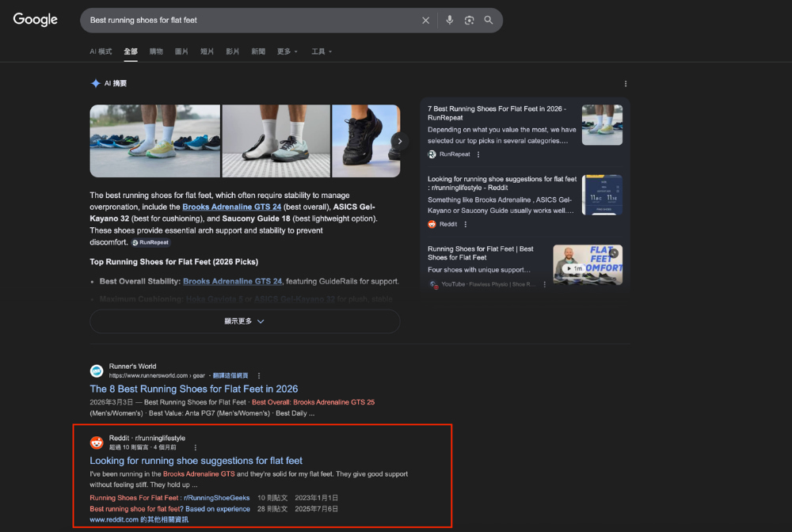Click 翻譯這個網頁 link for Runner's World
Screen dimensions: 792x532
pyautogui.click(x=230, y=375)
